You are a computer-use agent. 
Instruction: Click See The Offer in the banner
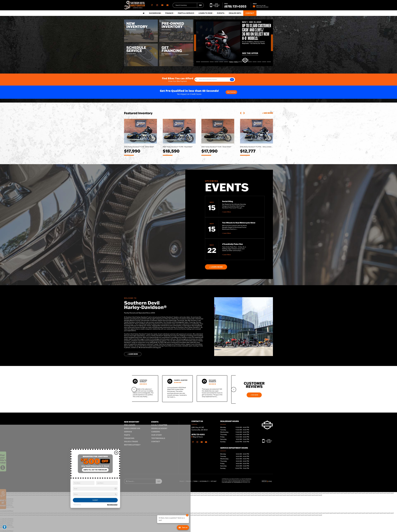tap(250, 53)
